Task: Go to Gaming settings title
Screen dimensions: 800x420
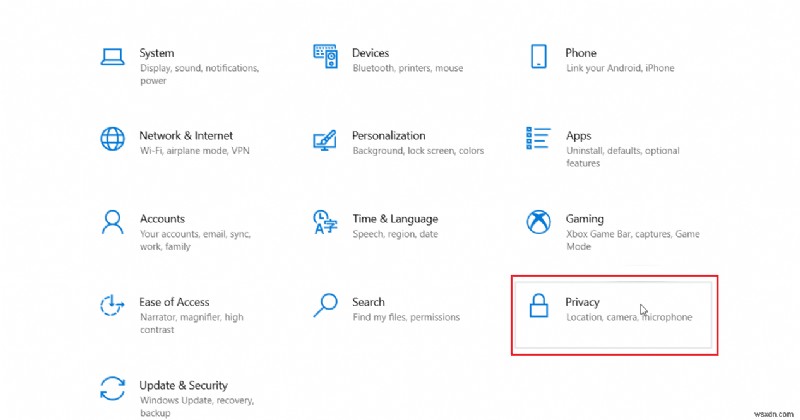Action: coord(584,219)
